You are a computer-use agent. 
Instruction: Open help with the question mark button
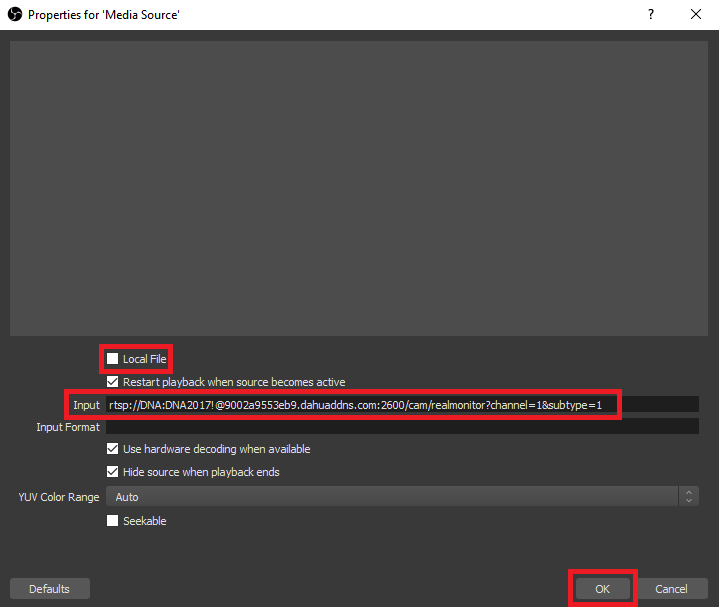tap(651, 14)
